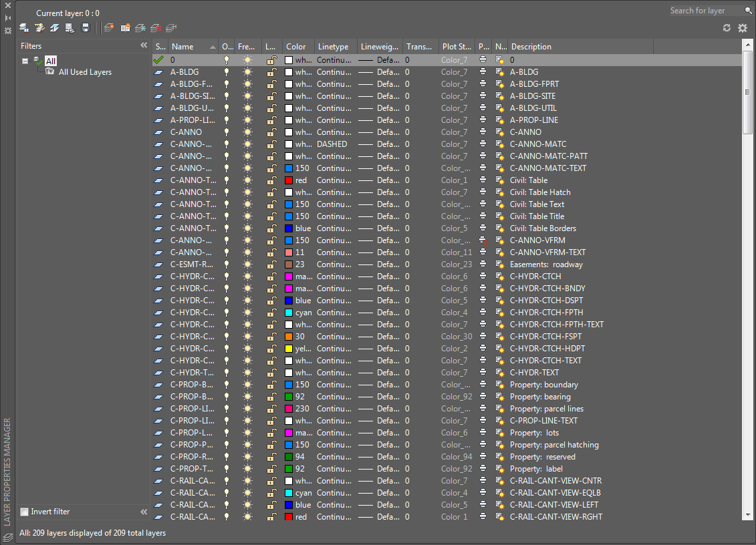The width and height of the screenshot is (756, 545).
Task: Open cyan color swatch for C-HYDR-CTCH-FPTH
Action: point(289,313)
